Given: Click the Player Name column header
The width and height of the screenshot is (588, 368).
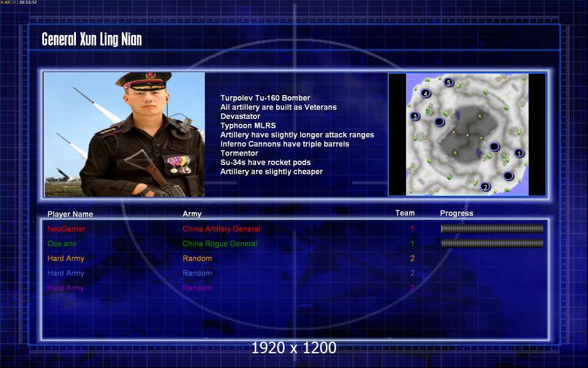Looking at the screenshot, I should coord(70,214).
